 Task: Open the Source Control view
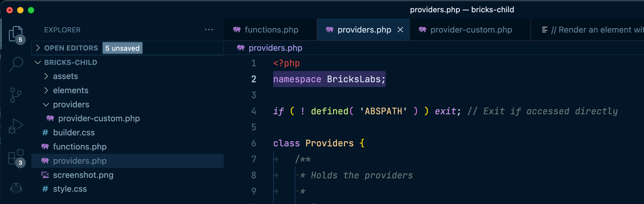16,95
